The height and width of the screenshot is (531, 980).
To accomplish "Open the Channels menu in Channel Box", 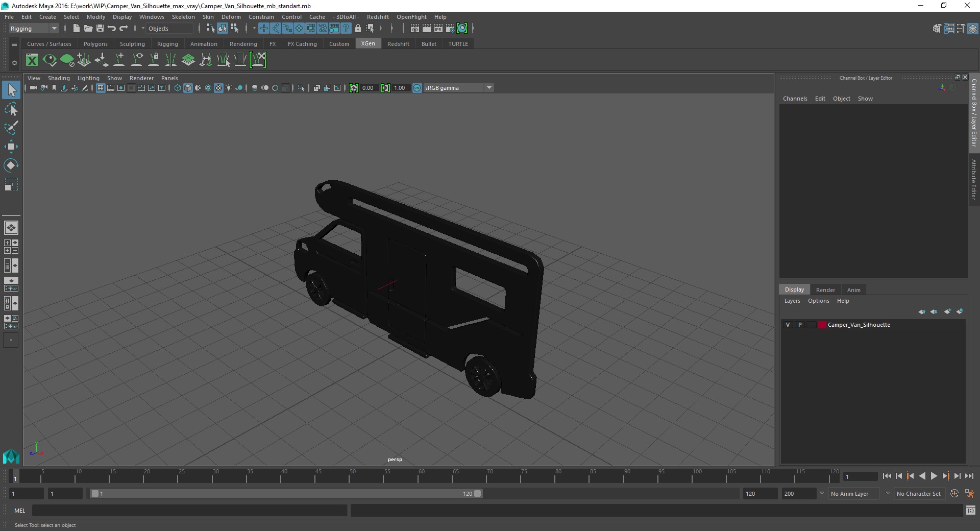I will tap(795, 99).
